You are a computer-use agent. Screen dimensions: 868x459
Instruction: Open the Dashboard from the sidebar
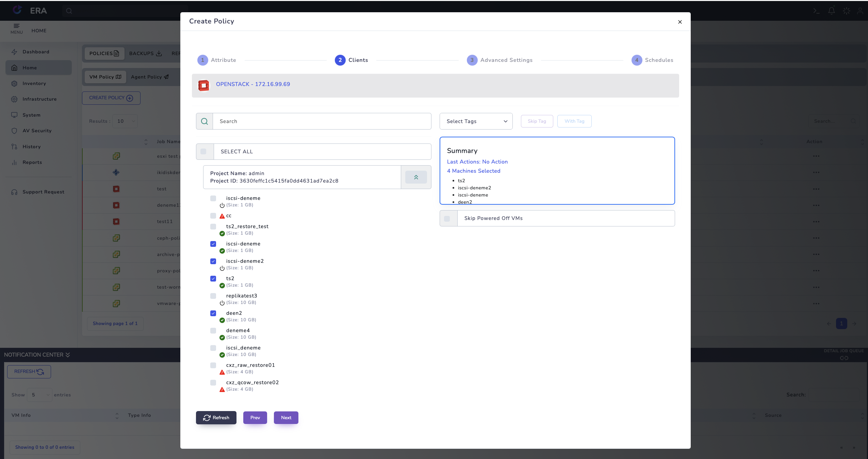35,52
